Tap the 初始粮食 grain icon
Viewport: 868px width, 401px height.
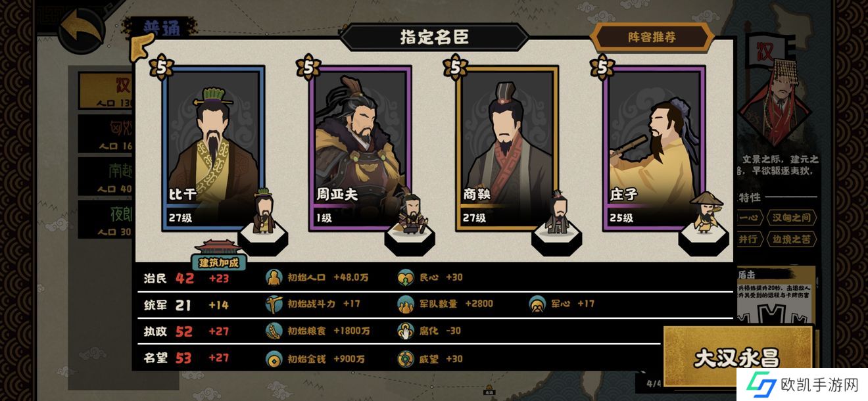click(x=274, y=331)
